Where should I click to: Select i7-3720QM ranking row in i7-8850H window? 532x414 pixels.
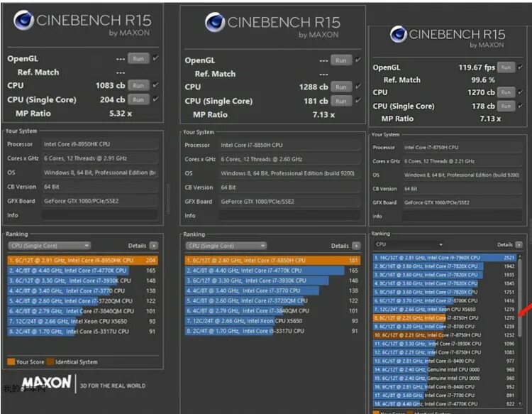[x=272, y=300]
